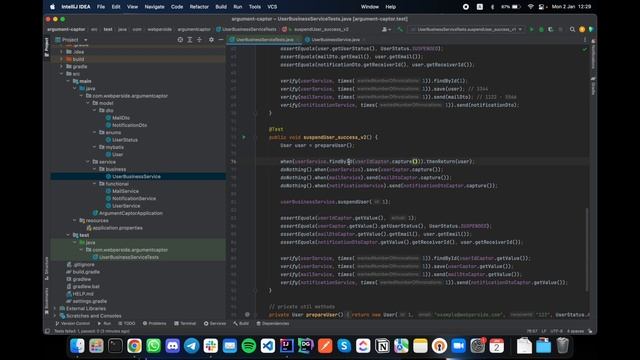Open the editor tabs more-options icon

(x=584, y=40)
